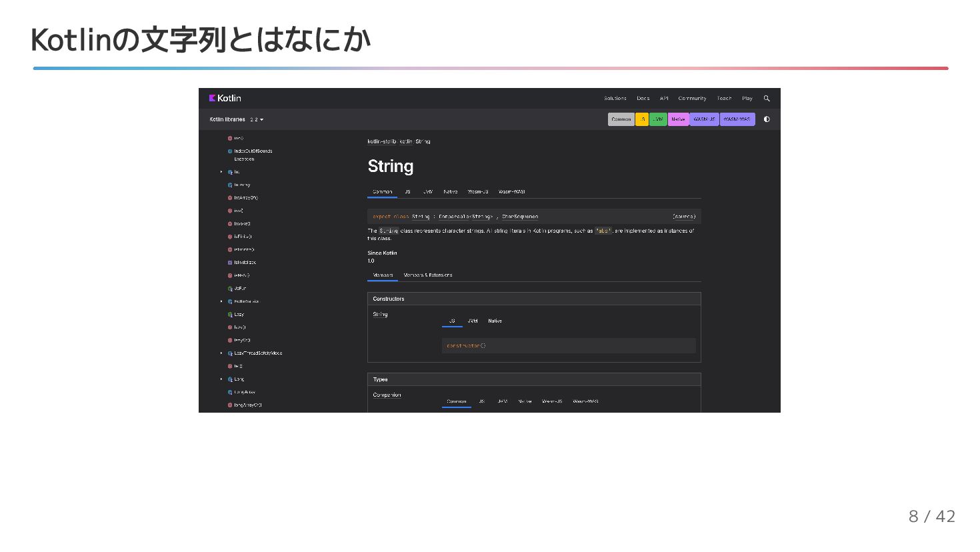
Task: Expand the Int tree node
Action: (x=221, y=172)
